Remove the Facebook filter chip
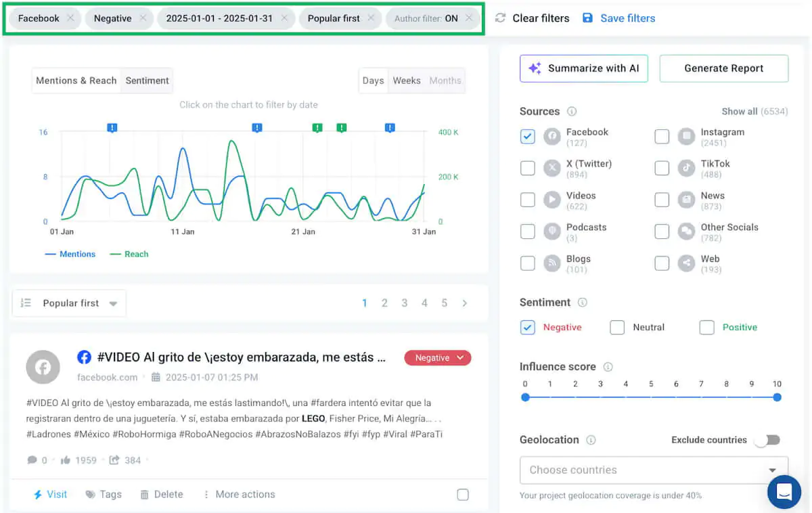 (70, 18)
